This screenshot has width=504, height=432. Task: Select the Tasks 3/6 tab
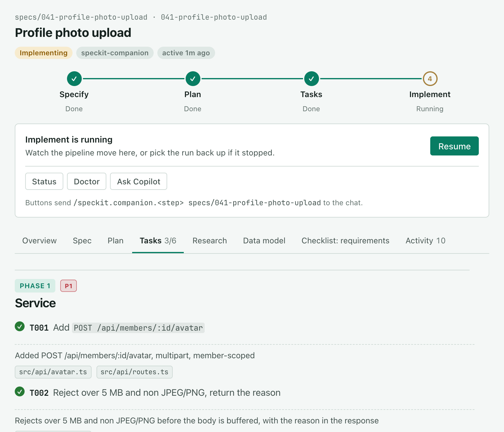(158, 241)
